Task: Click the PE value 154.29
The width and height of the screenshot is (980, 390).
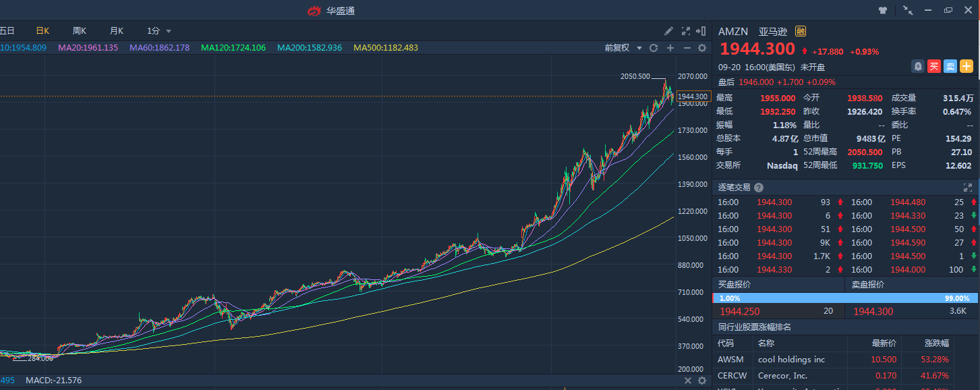Action: coord(959,138)
